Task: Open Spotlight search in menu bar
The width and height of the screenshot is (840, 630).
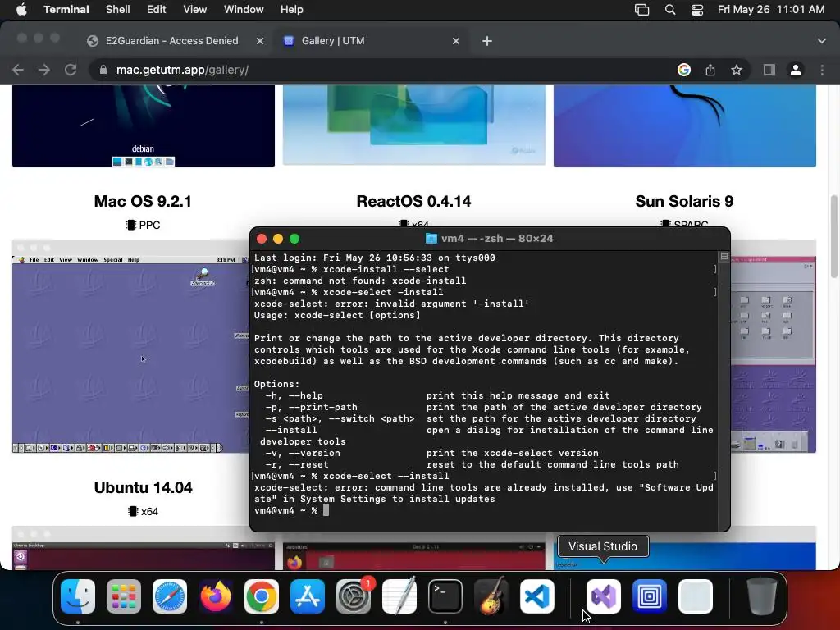Action: pos(669,10)
